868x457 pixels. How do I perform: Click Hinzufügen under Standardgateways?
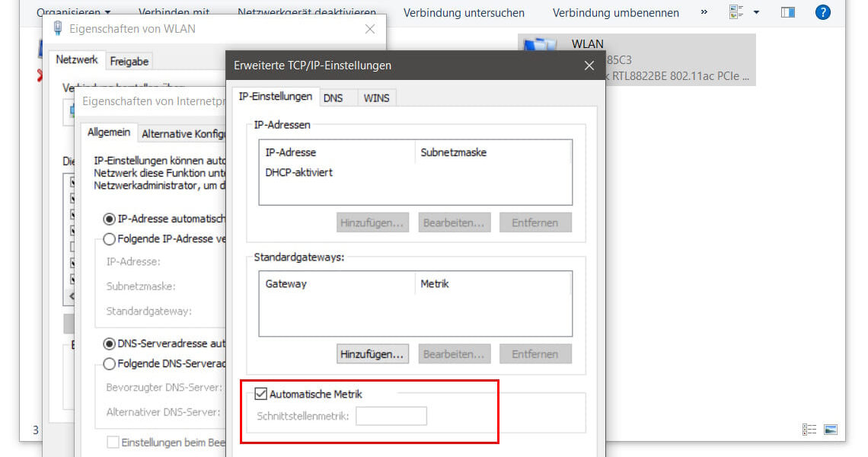coord(372,354)
